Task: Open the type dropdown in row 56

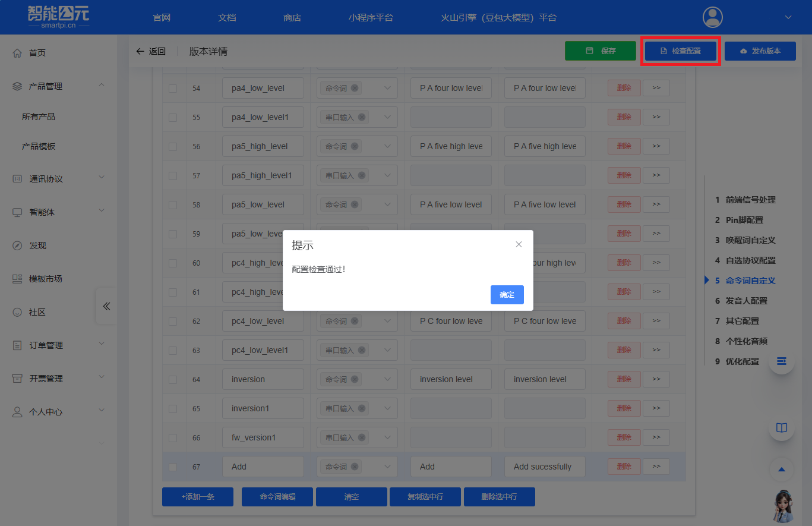Action: click(x=387, y=146)
